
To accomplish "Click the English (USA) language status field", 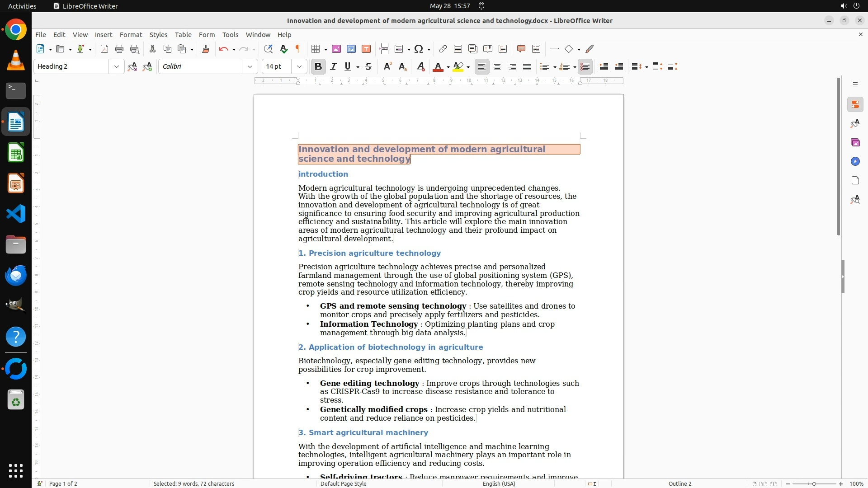I will coord(499,484).
